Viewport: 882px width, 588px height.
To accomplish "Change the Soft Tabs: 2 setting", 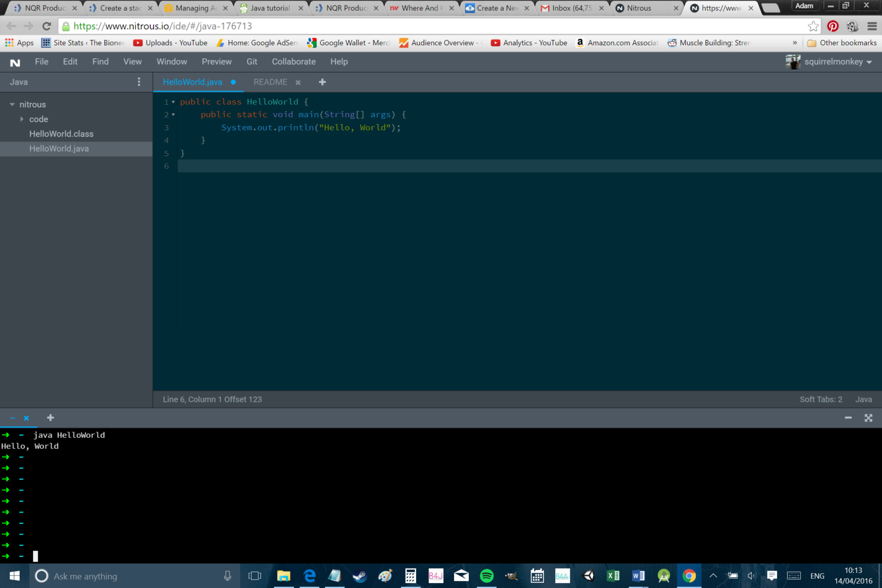I will [820, 399].
